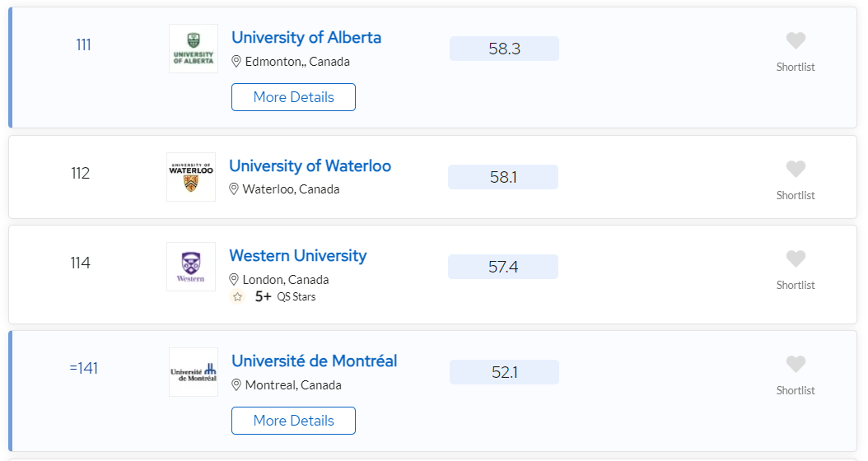Click location pin icon beside London, Canada

[234, 279]
